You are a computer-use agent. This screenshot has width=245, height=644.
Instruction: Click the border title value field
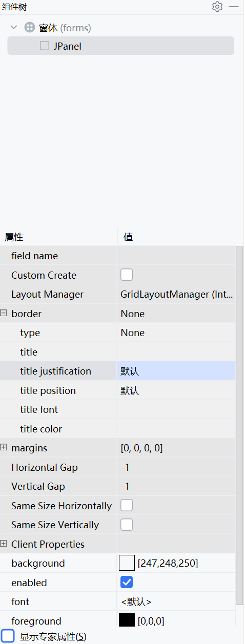[176, 352]
